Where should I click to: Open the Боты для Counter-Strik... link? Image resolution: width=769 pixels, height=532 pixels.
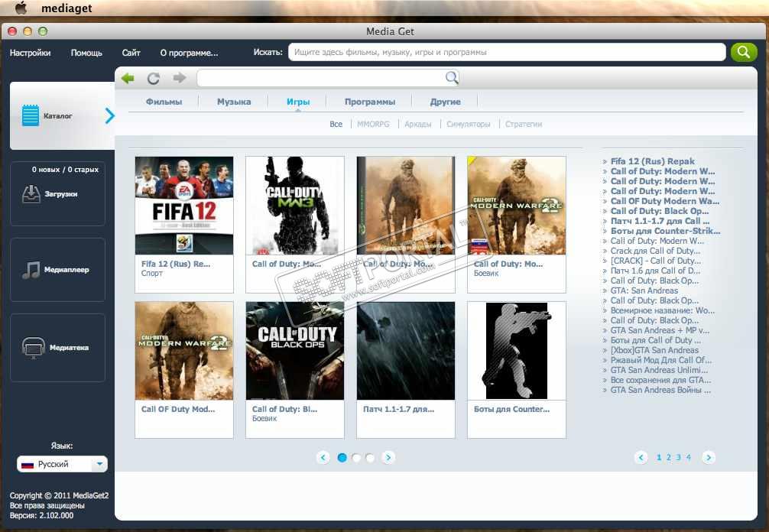[x=665, y=231]
